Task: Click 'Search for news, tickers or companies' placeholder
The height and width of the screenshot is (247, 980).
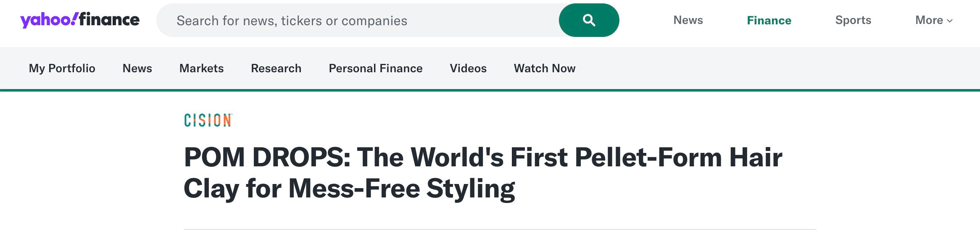Action: tap(291, 20)
